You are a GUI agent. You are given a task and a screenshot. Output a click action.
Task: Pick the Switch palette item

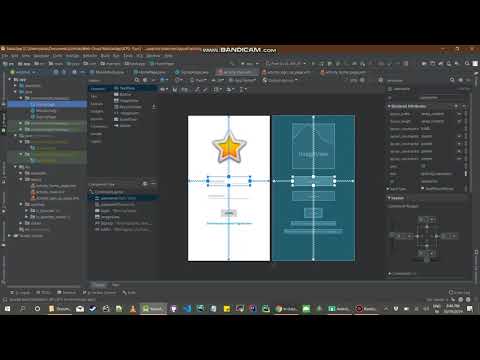click(122, 126)
